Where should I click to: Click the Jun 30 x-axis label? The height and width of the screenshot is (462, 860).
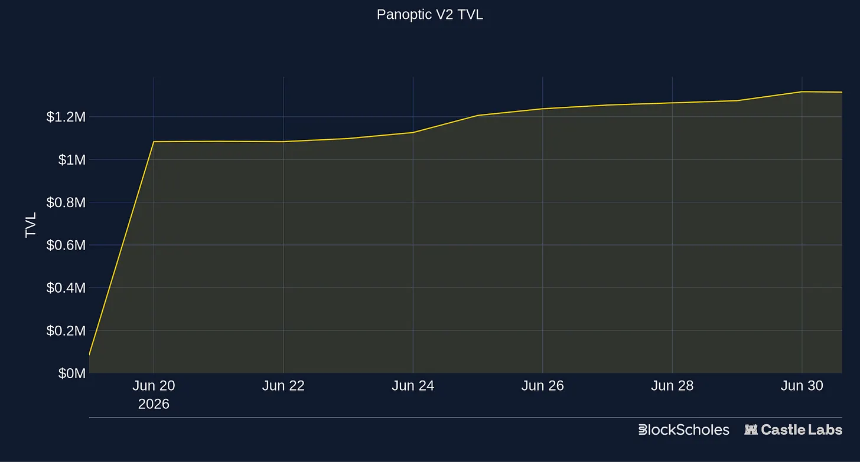point(802,386)
